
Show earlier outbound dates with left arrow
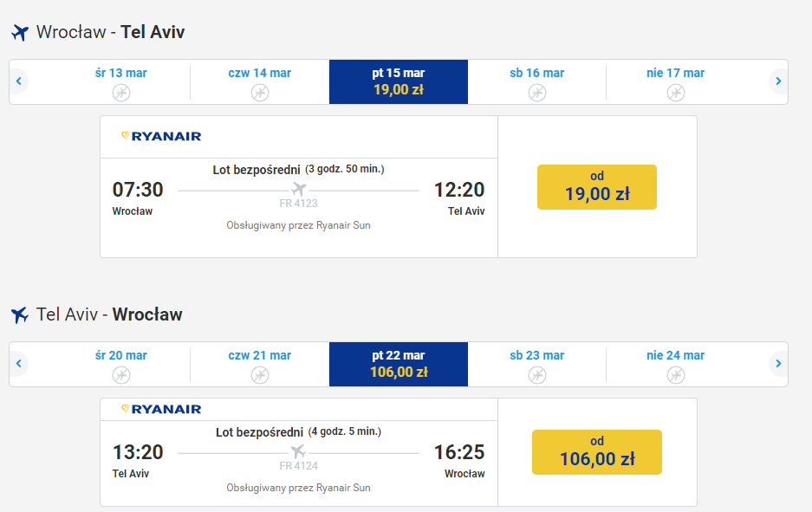(x=18, y=81)
